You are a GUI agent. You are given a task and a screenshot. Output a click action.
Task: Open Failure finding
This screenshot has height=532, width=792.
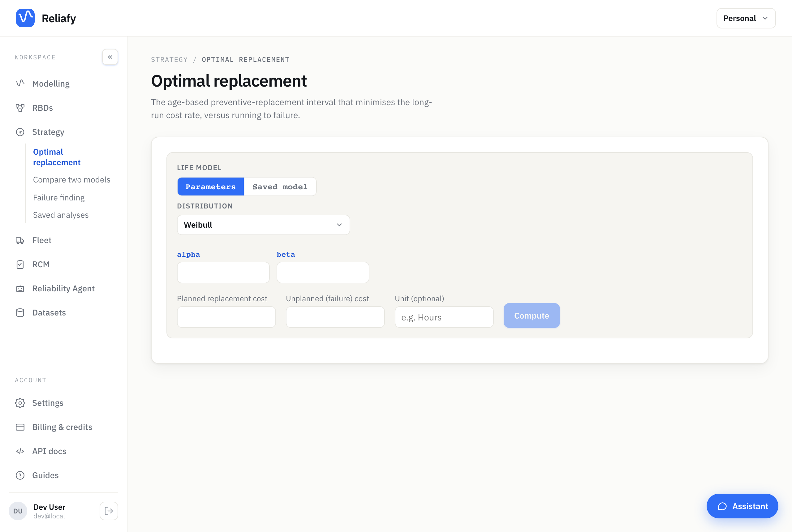pyautogui.click(x=59, y=197)
